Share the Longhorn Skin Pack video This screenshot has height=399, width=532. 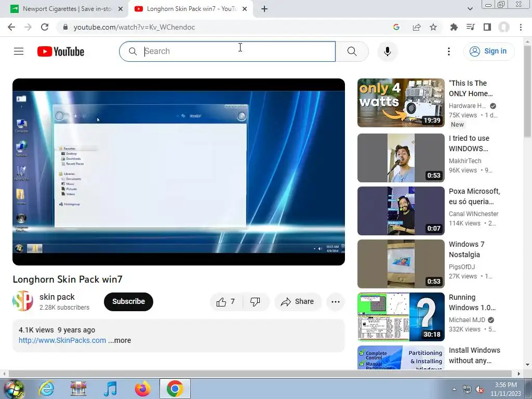298,302
